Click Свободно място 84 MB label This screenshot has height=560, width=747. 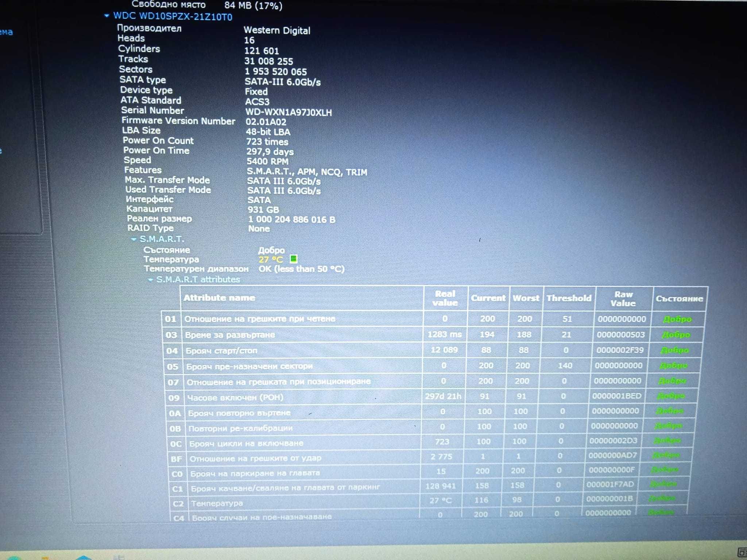click(206, 5)
